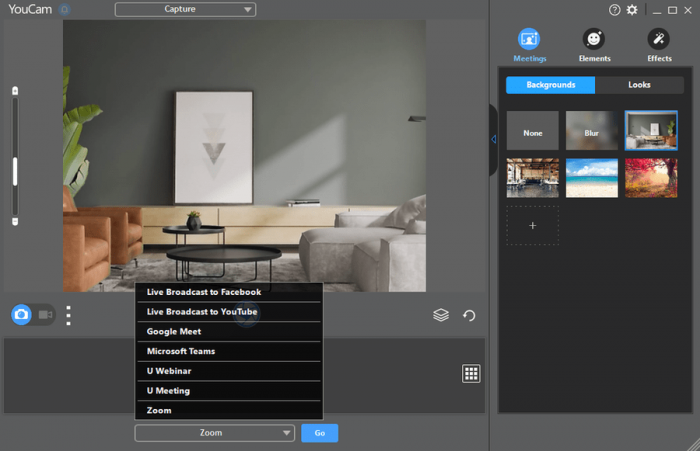This screenshot has width=700, height=451.
Task: Collapse the Zoom meeting app dropdown
Action: click(x=214, y=433)
